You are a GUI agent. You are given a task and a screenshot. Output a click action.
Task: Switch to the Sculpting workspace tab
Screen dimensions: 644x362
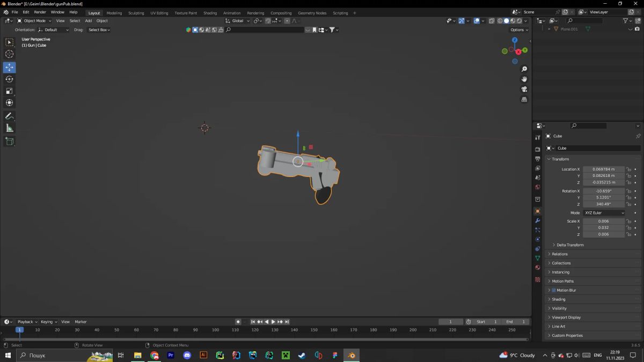click(x=136, y=13)
